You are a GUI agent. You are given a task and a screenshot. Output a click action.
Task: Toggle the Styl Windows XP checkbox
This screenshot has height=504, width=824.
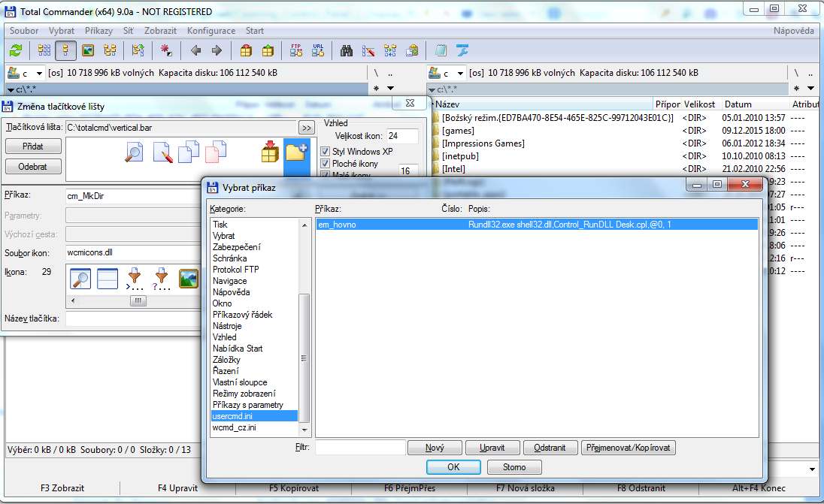pos(326,151)
